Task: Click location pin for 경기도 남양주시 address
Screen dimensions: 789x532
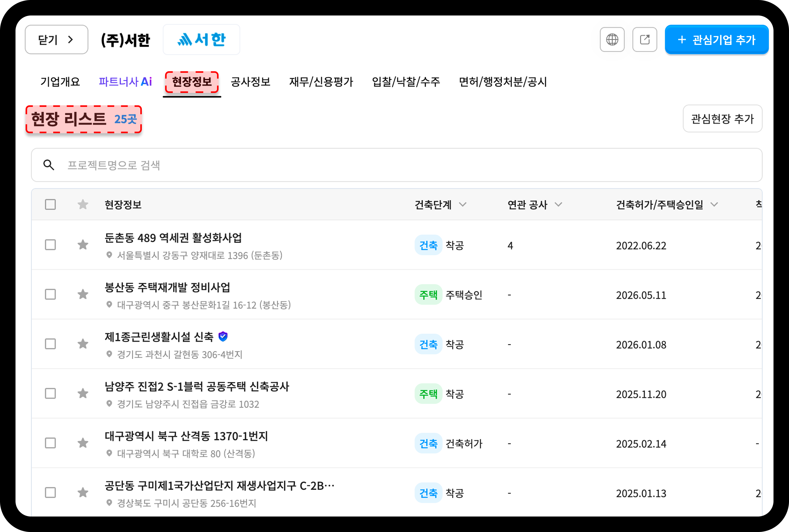Action: click(109, 403)
